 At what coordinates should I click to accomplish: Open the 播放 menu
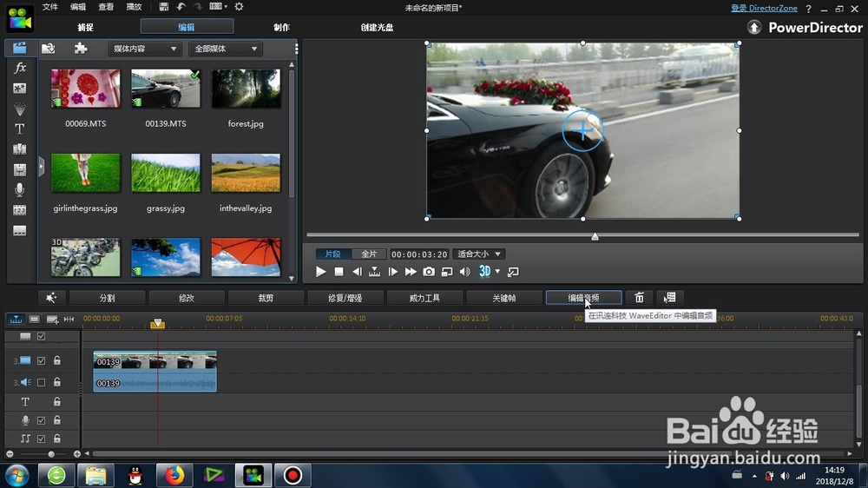(134, 7)
